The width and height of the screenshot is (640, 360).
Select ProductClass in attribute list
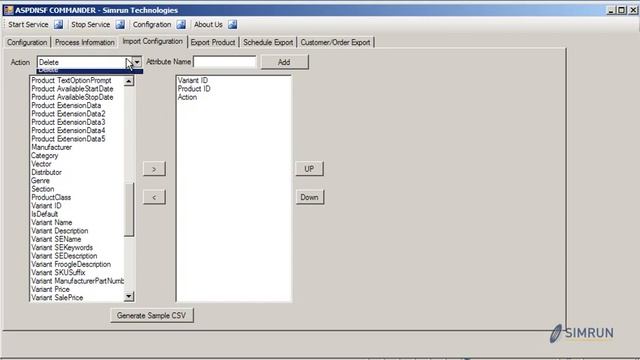pos(51,197)
